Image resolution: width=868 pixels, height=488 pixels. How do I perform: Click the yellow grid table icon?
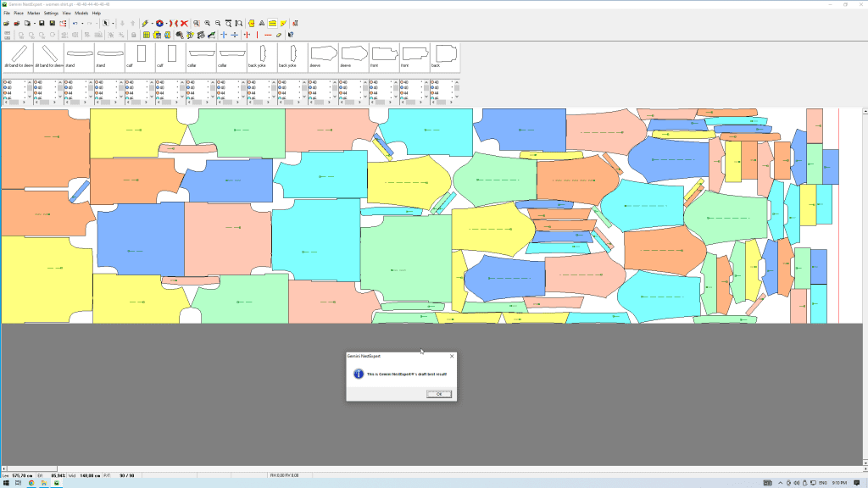click(x=146, y=35)
